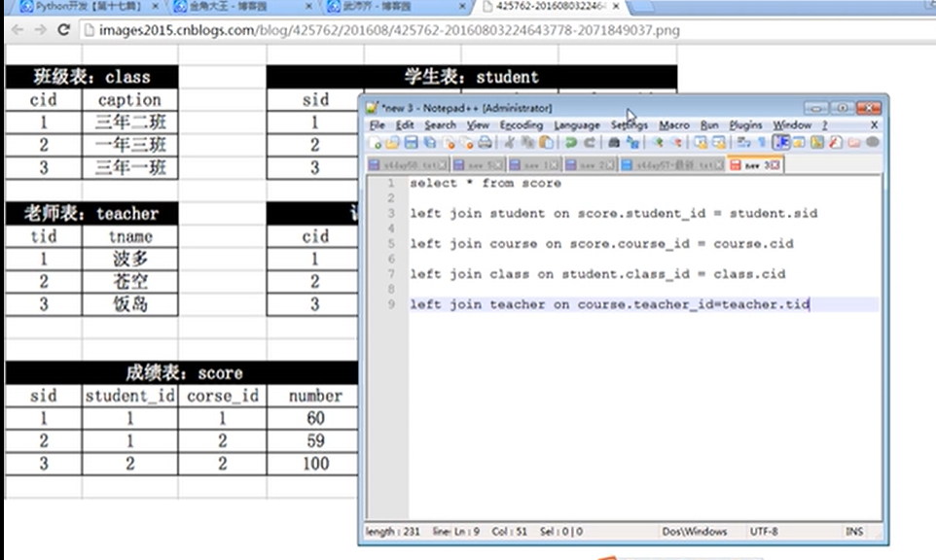Toggle the highlighted indent guide toolbar button
936x560 pixels.
point(781,143)
